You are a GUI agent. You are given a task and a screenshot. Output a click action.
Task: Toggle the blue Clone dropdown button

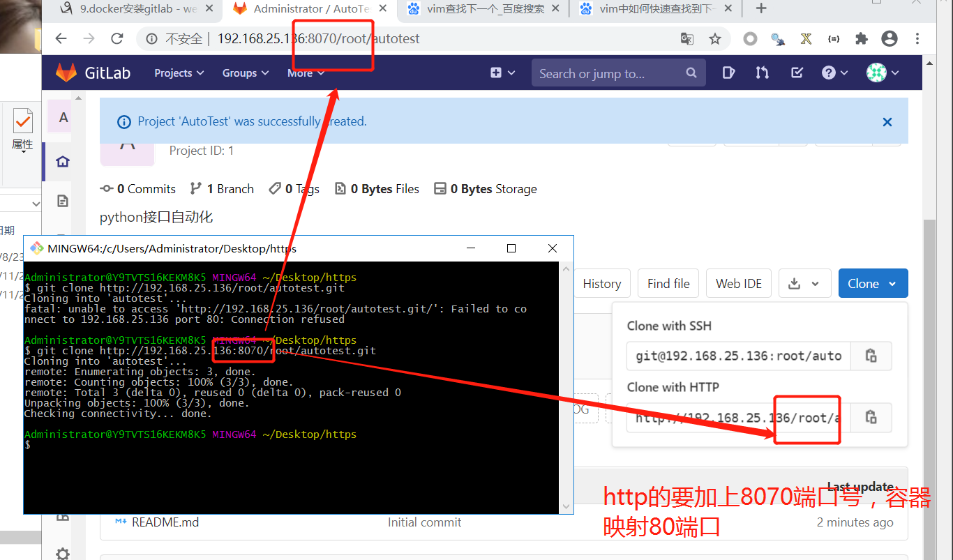873,284
